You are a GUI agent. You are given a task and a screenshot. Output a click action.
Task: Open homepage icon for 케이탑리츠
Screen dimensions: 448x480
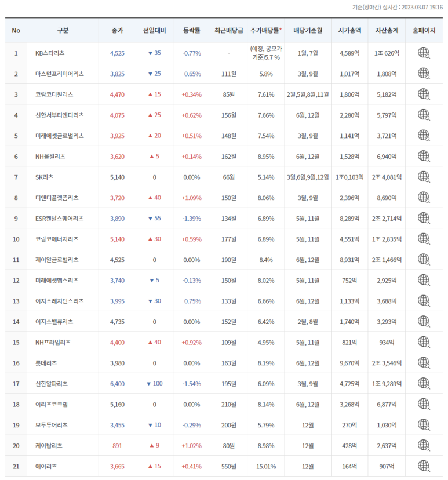(x=424, y=445)
